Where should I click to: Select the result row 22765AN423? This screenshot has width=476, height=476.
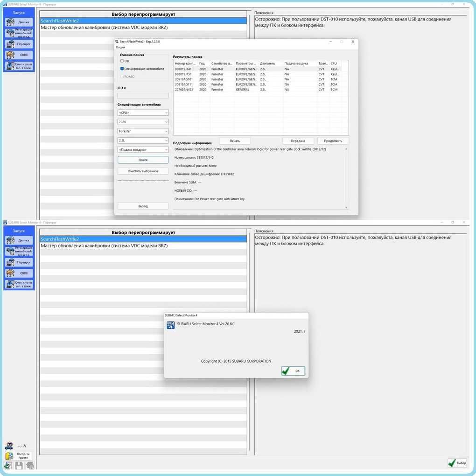point(261,90)
